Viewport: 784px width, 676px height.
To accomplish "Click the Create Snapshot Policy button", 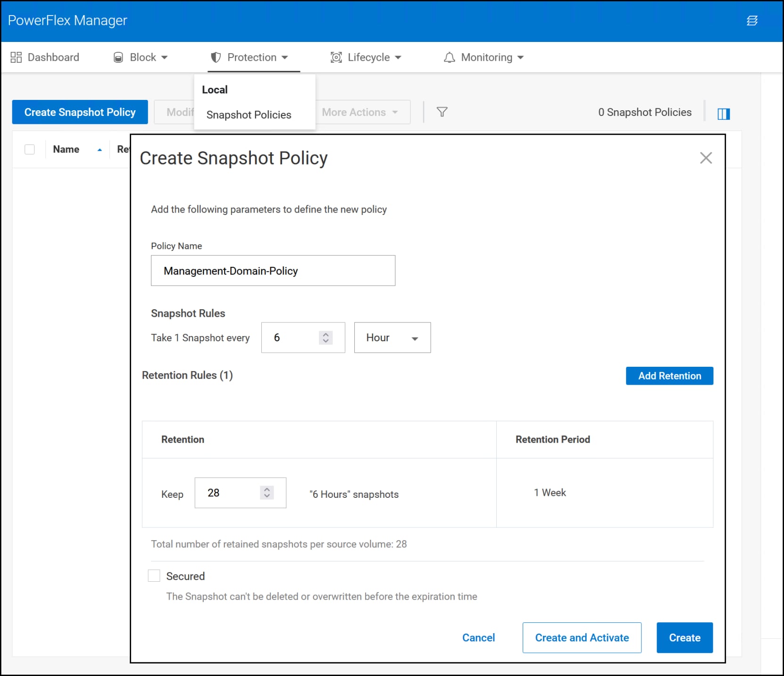I will click(x=80, y=112).
